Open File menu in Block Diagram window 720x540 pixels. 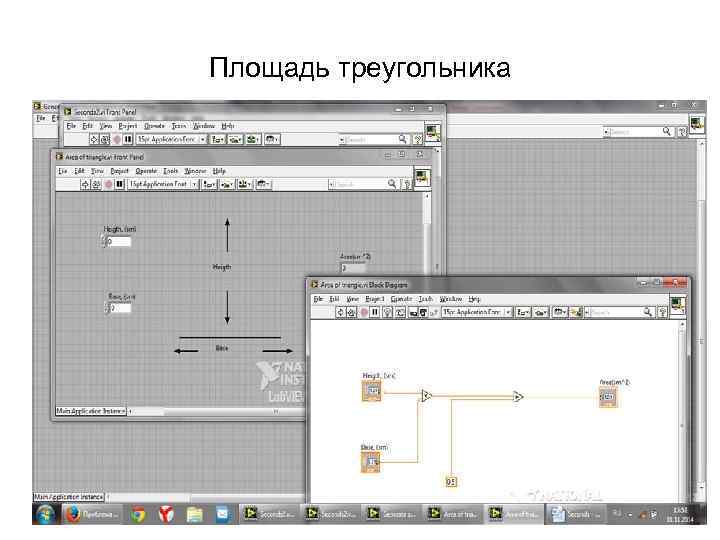point(318,299)
